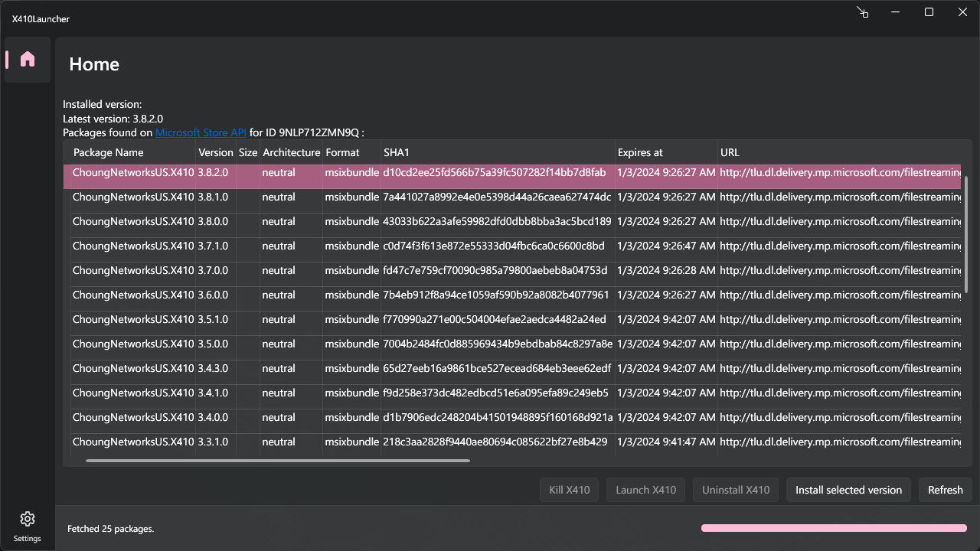The image size is (980, 551).
Task: Click the Refresh button
Action: coord(946,490)
